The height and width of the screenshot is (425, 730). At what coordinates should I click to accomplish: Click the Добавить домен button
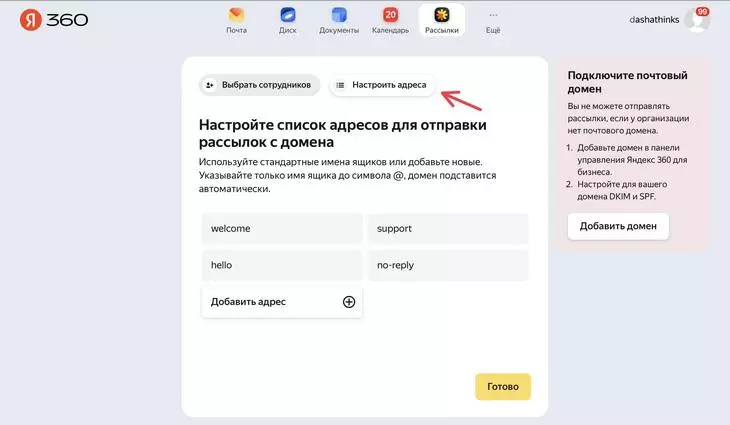[618, 226]
